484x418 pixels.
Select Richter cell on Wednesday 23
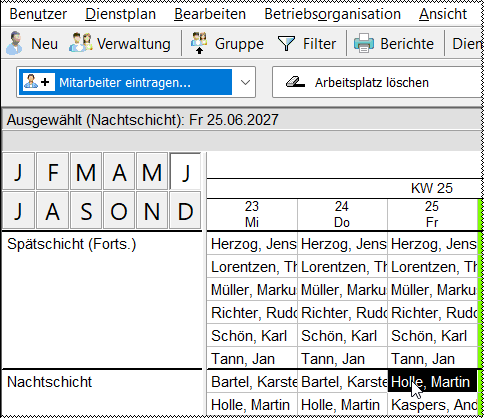(252, 313)
